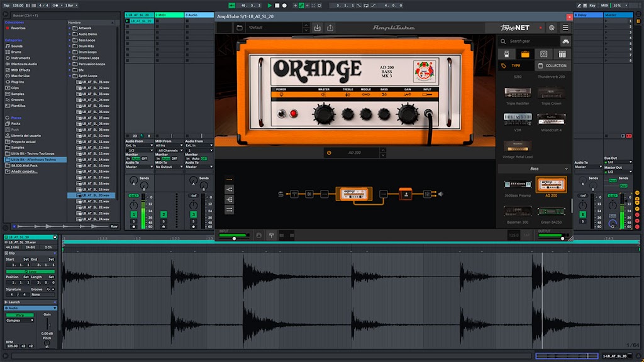Expand the Artwork folder in browser

click(x=70, y=28)
